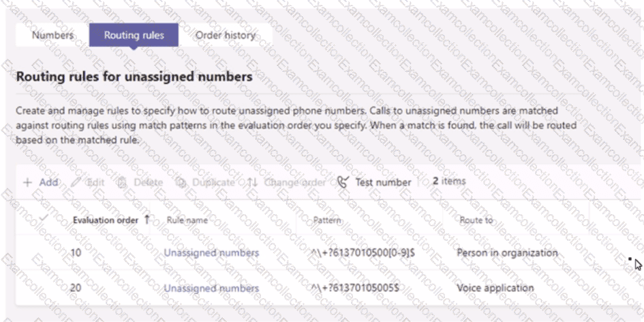644x322 pixels.
Task: Click the Duplicate copy icon
Action: [181, 183]
